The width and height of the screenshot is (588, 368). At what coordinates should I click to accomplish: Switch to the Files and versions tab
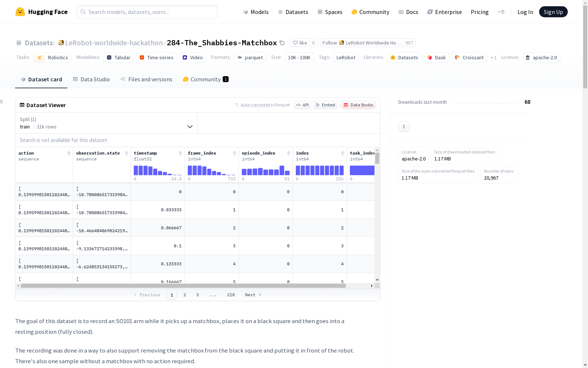(146, 79)
